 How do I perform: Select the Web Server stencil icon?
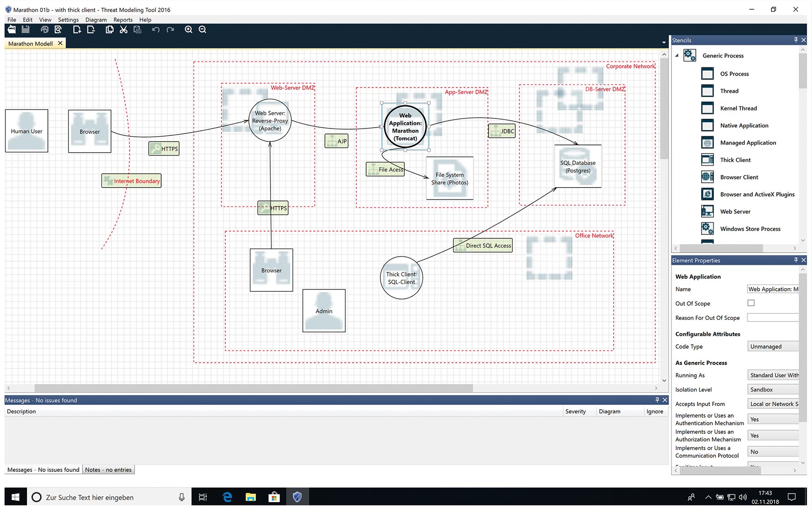tap(707, 211)
